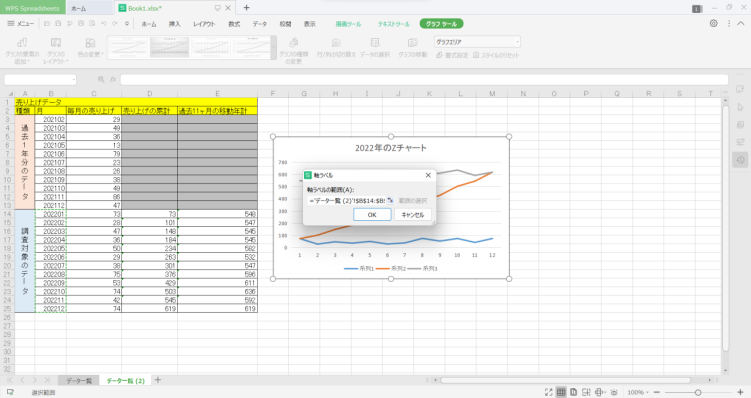Choose the second gray chart style thumbnail

[169, 47]
